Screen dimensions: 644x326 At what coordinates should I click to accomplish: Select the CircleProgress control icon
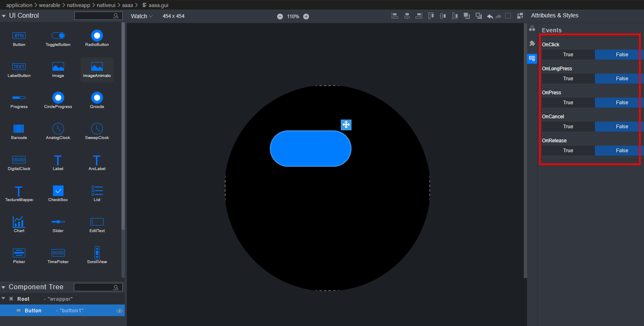coord(58,98)
